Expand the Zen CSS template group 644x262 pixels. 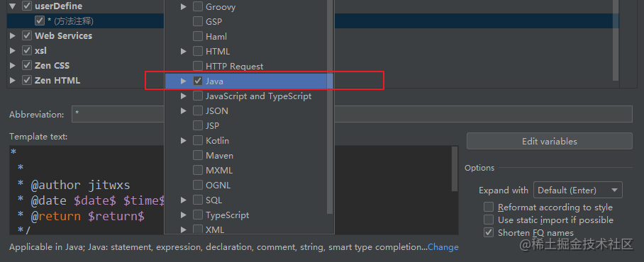(x=13, y=65)
